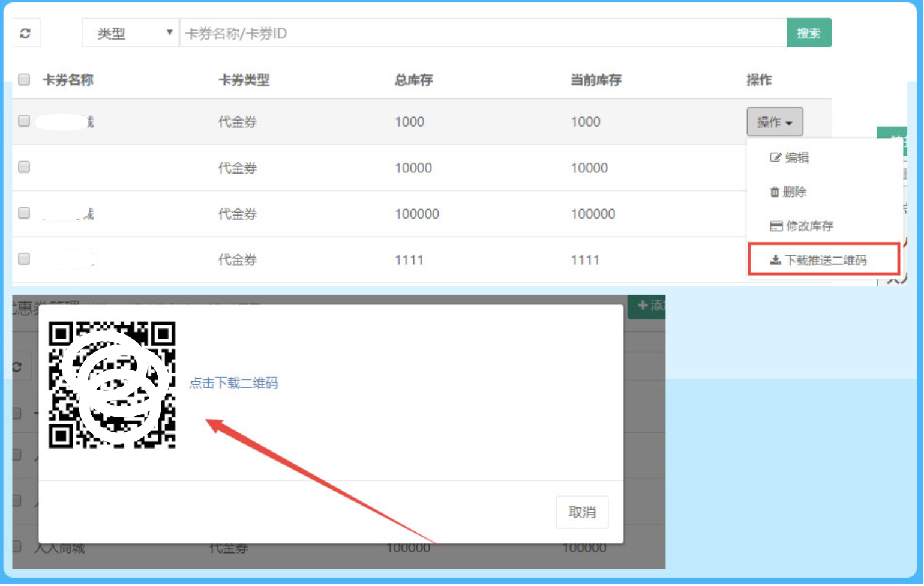Click the current stock value 10000

[x=590, y=168]
